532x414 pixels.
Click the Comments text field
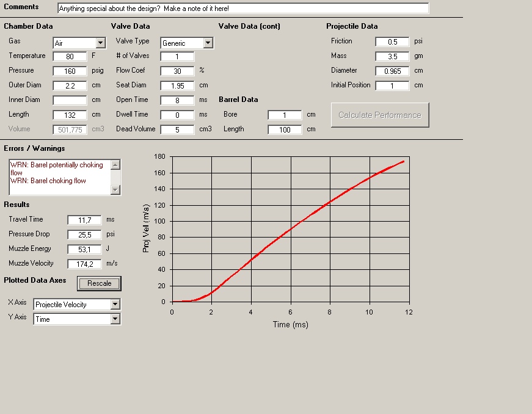[243, 9]
